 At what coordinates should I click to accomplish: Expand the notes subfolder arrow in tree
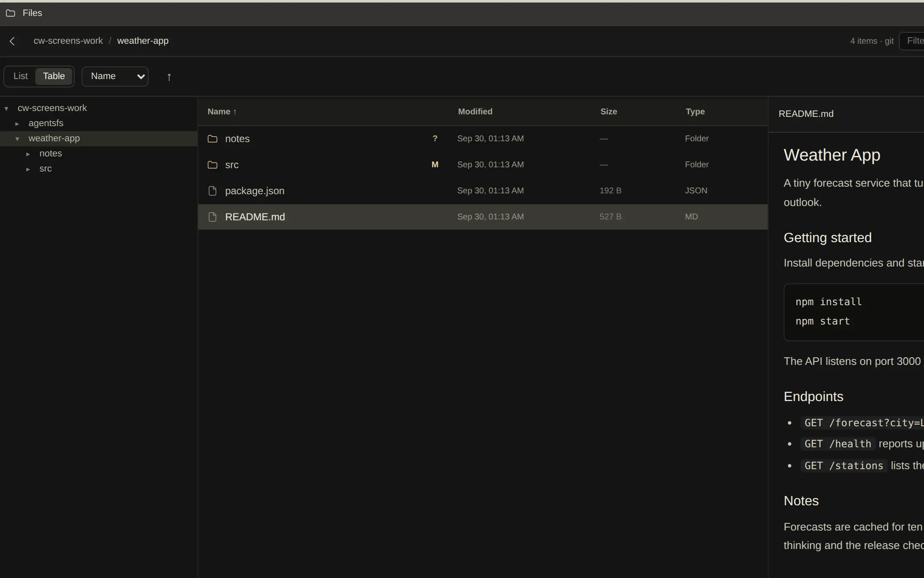point(28,154)
